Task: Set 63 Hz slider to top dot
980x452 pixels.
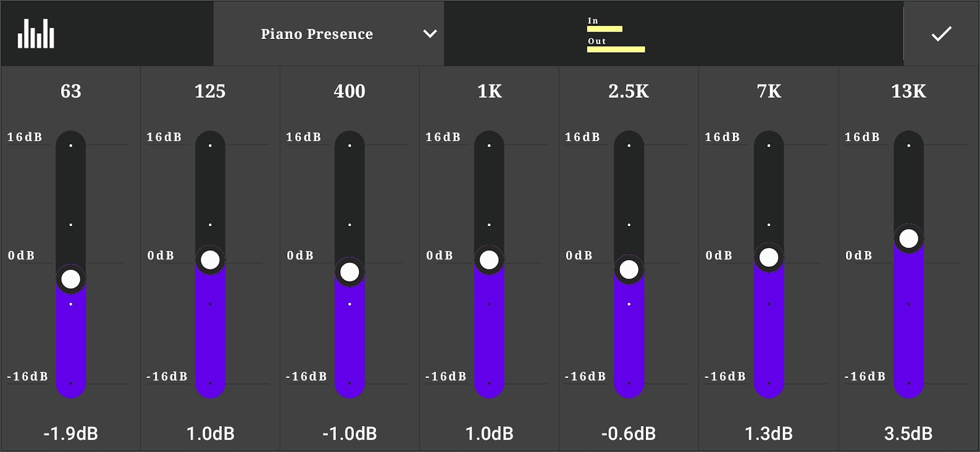Action: (x=71, y=146)
